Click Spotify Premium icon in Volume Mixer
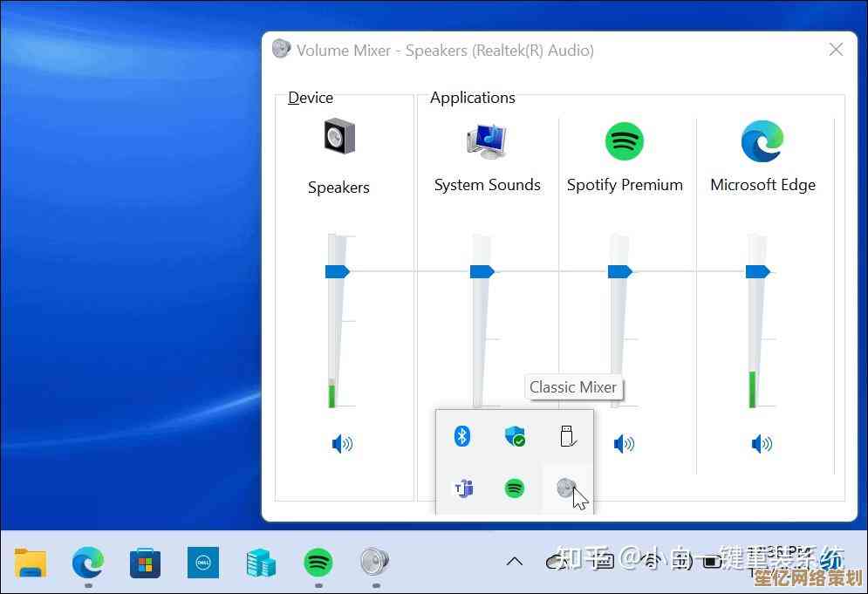This screenshot has width=868, height=594. 625,140
